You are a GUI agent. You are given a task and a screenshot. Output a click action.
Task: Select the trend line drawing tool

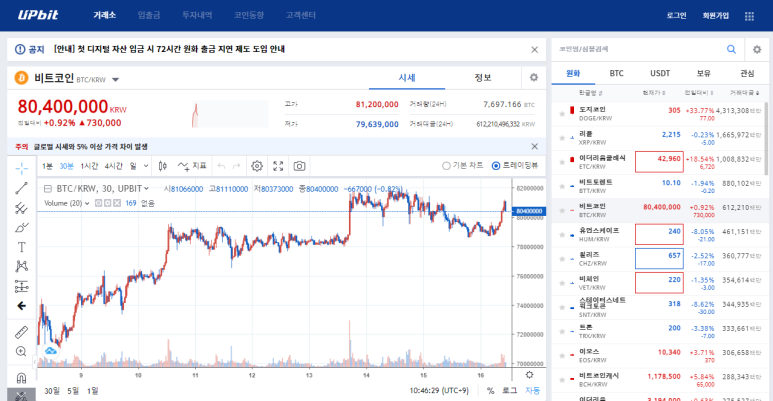point(21,188)
